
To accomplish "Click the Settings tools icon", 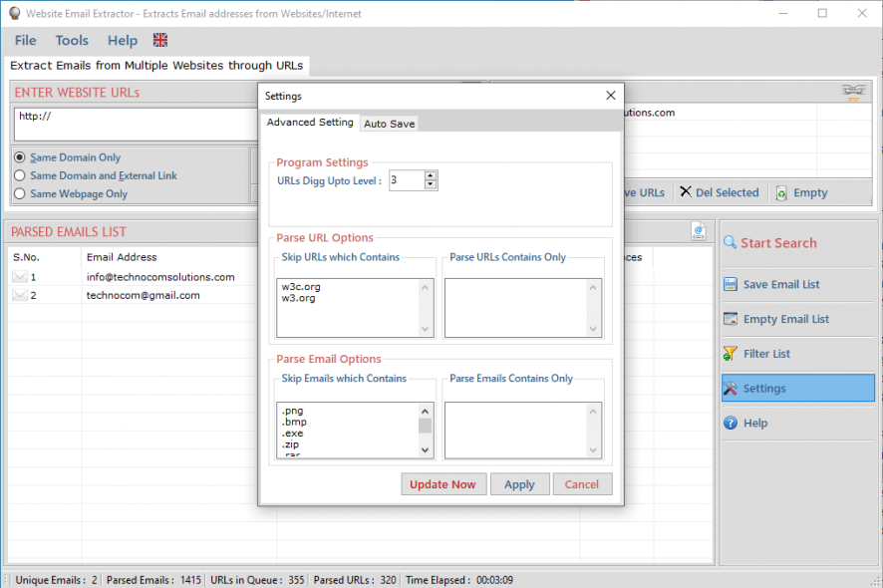I will (x=731, y=389).
